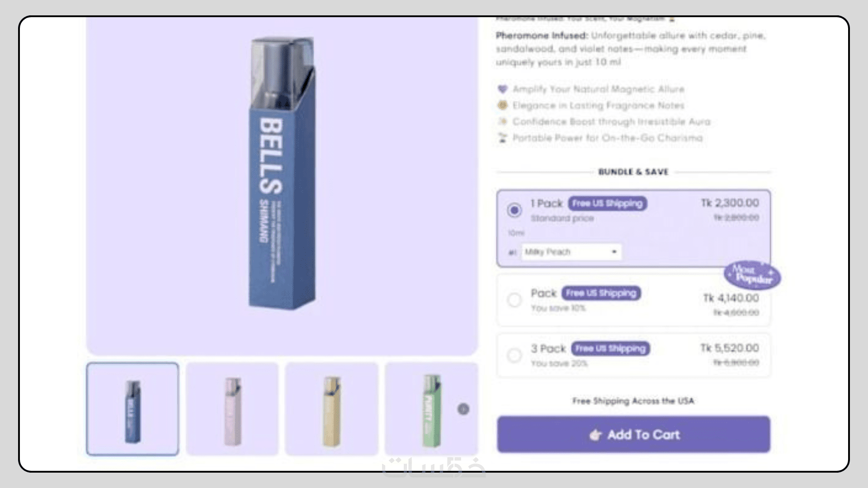
Task: Select the yellow bottle thumbnail
Action: point(331,409)
